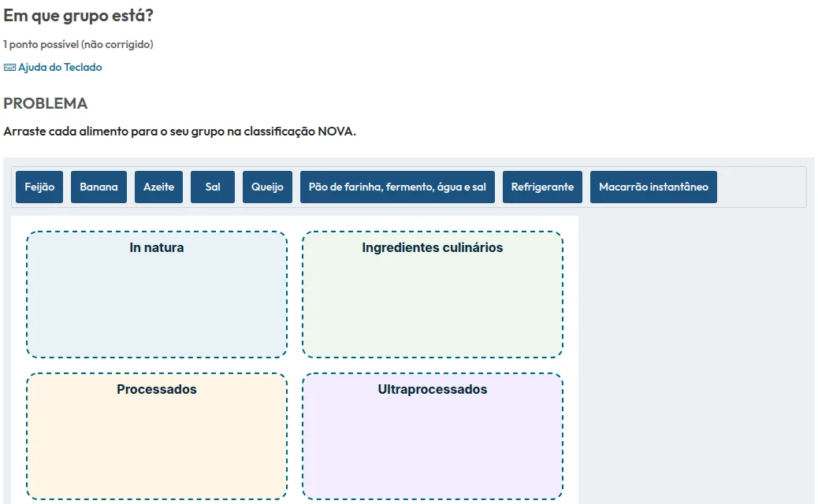This screenshot has width=818, height=504.
Task: Choose the Macarrão instantâneo item
Action: (x=653, y=187)
